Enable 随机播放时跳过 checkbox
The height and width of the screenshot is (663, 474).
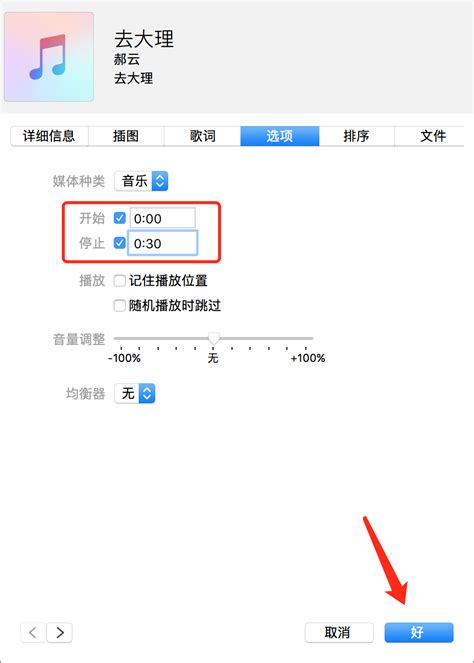(120, 305)
